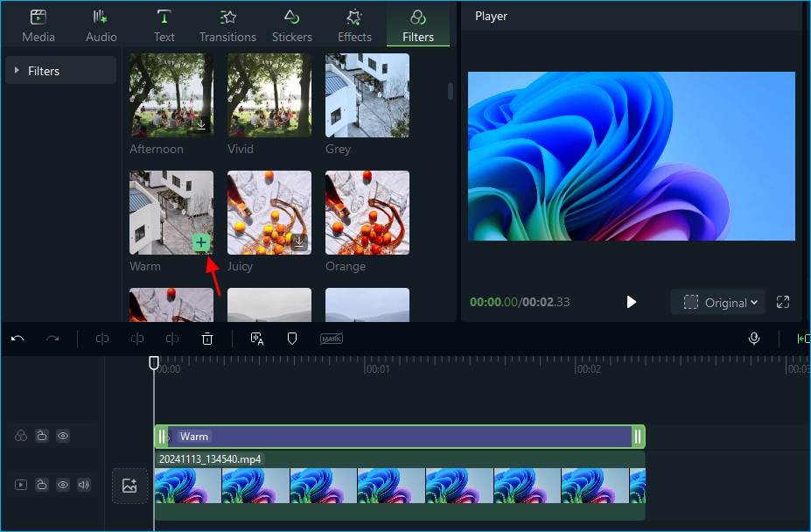Select the Grey filter thumbnail
This screenshot has width=811, height=532.
click(367, 94)
